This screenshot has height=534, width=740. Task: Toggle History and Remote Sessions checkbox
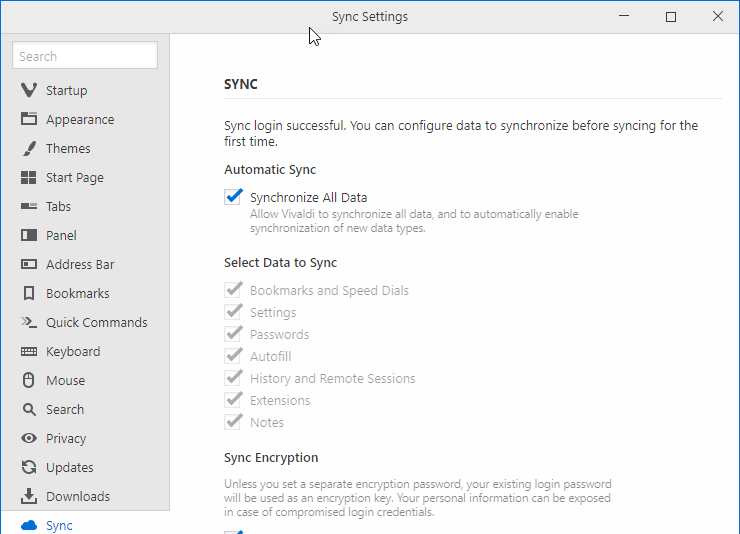[234, 378]
